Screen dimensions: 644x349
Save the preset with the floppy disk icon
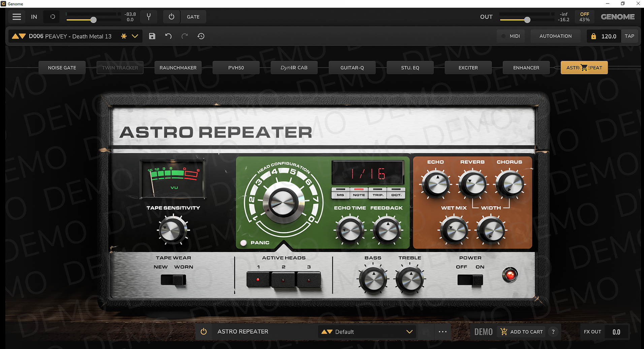click(152, 36)
